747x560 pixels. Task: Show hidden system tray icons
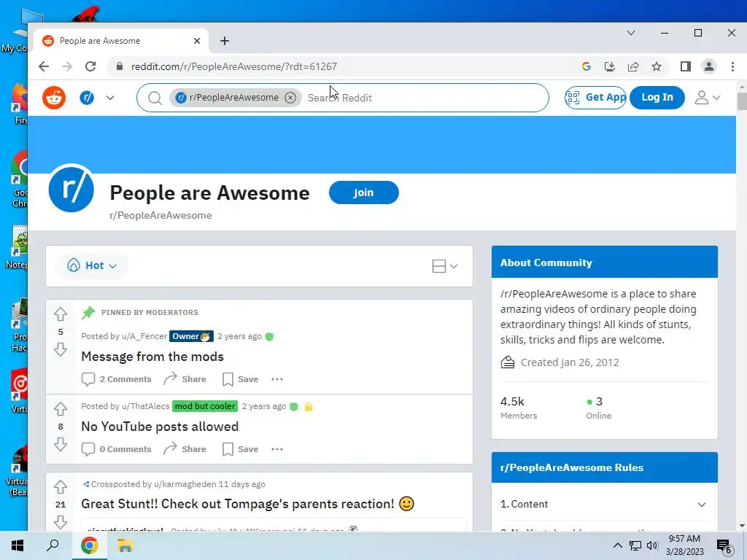click(x=617, y=545)
